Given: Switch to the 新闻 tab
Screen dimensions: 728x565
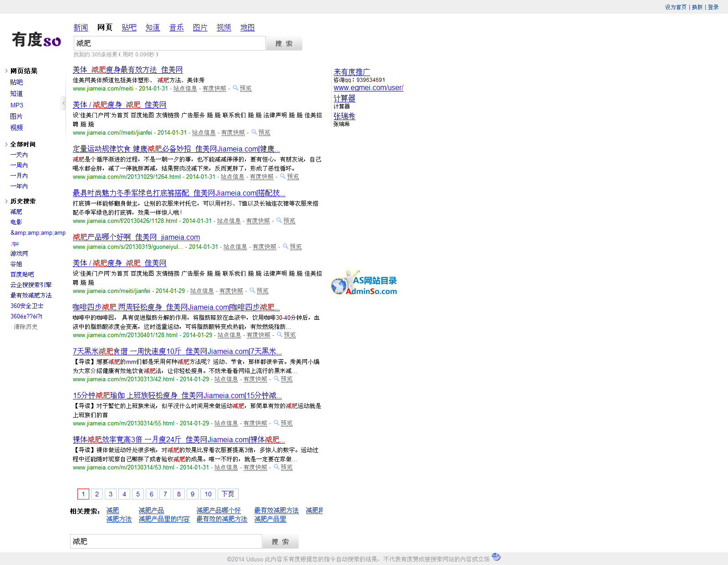Looking at the screenshot, I should click(81, 27).
